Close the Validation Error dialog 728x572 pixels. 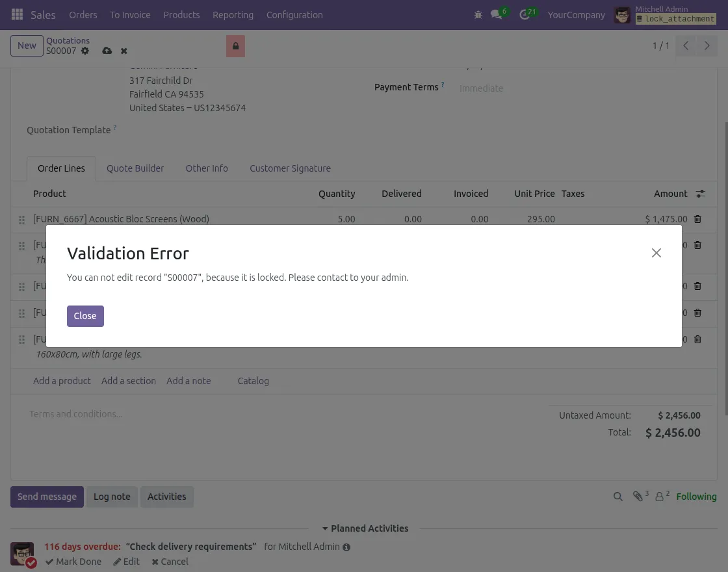coord(84,316)
